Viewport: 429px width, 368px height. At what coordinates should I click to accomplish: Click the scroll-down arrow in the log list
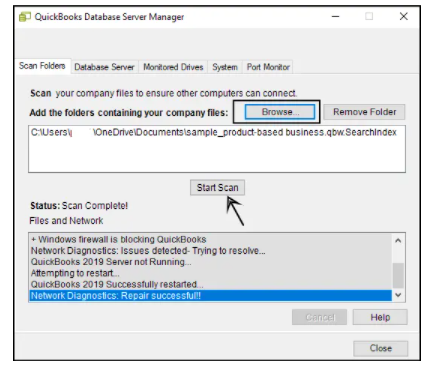pyautogui.click(x=398, y=295)
